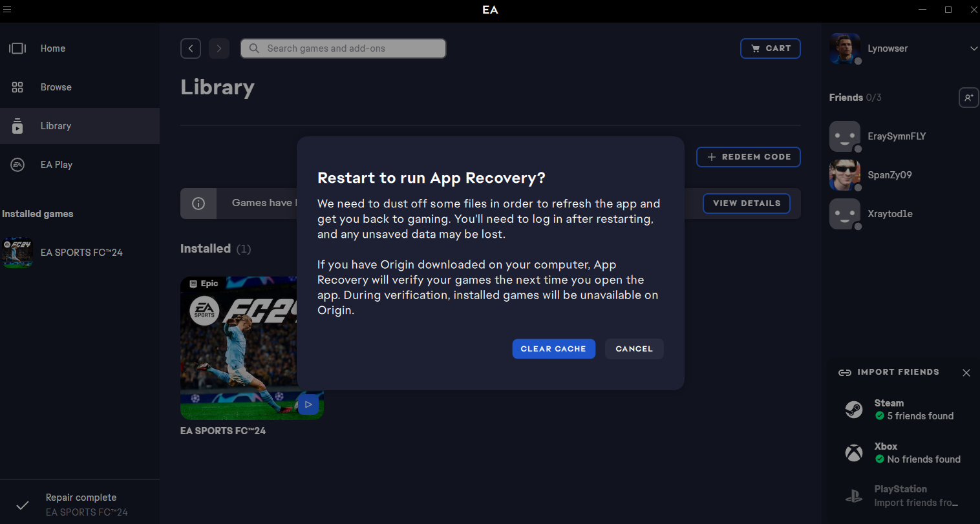Go back with the left arrow button
This screenshot has width=980, height=524.
coord(191,48)
